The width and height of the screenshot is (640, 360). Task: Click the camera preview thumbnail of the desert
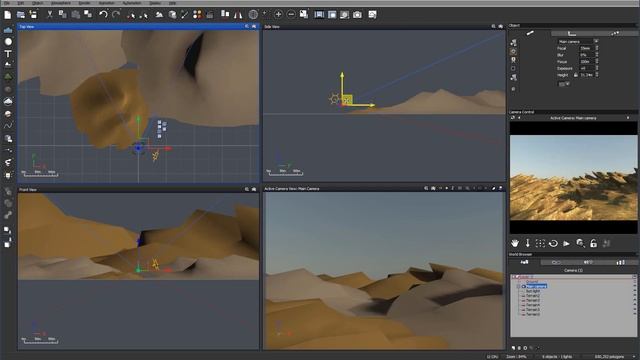pos(573,178)
